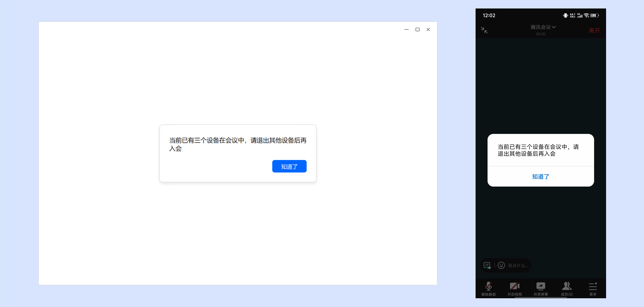Tap the 12:02 clock in status bar
This screenshot has height=307, width=644.
(489, 16)
